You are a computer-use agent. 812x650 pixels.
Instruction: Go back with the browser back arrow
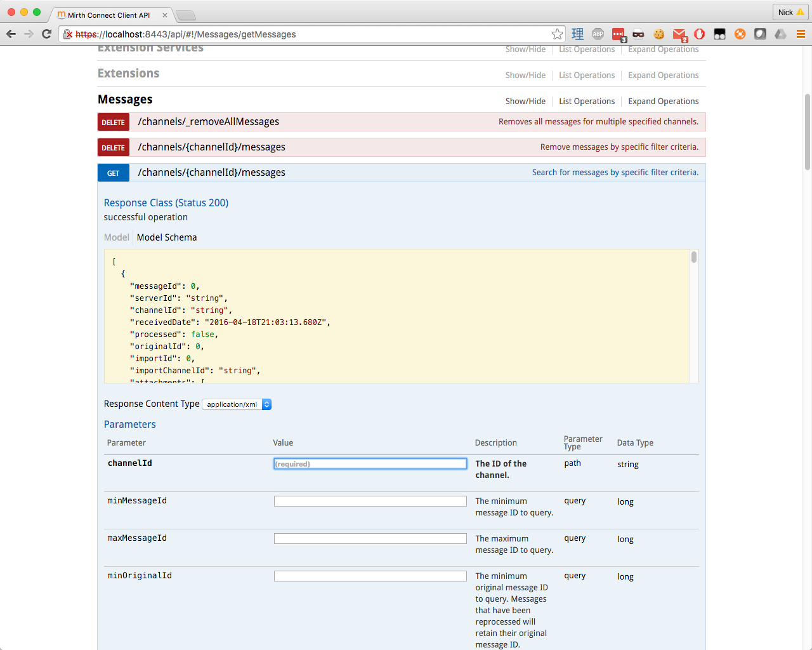click(x=11, y=34)
